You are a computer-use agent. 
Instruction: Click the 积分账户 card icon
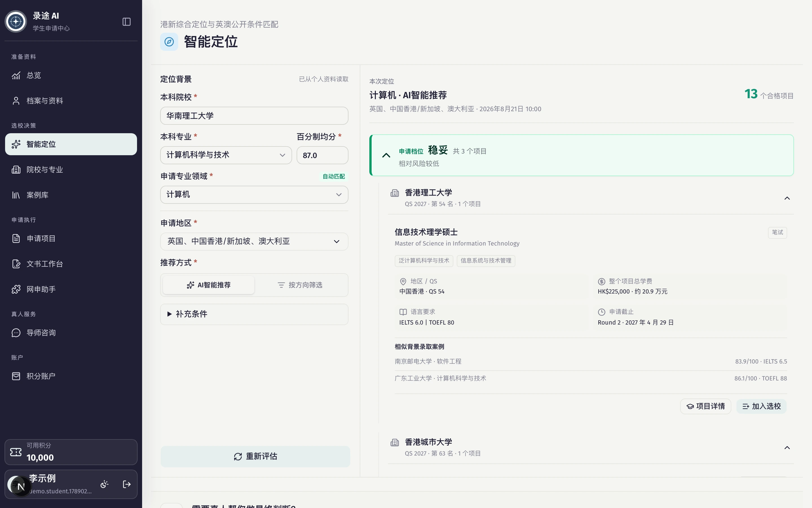tap(16, 376)
